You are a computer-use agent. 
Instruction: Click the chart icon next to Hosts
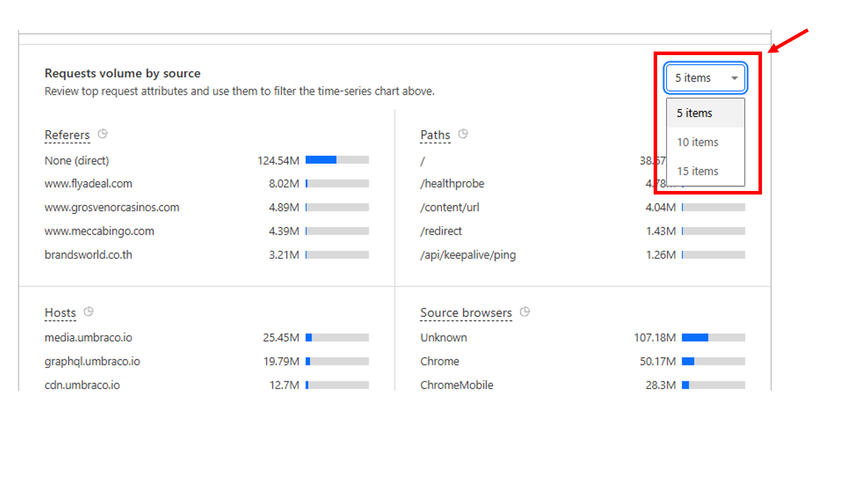coord(88,312)
